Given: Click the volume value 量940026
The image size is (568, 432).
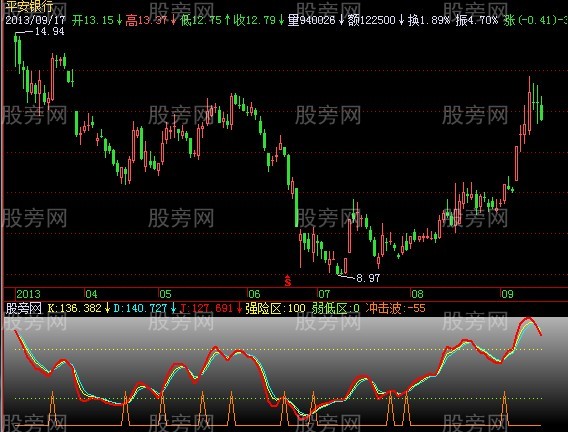Looking at the screenshot, I should click(312, 20).
